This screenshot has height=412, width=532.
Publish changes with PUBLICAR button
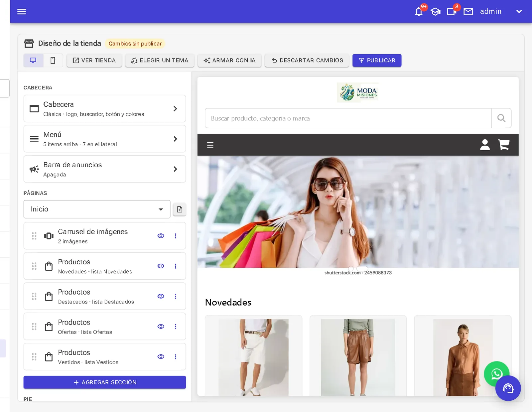[377, 61]
